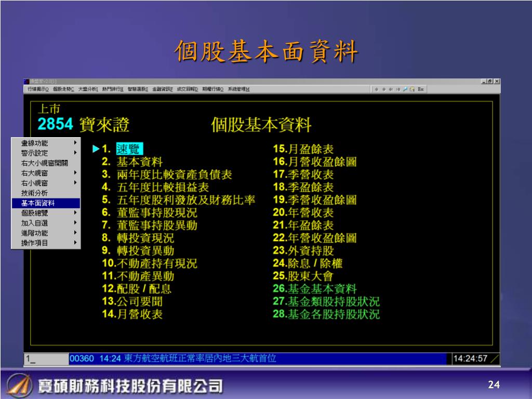
Task: Toggle 右大小視窗開關 in context menu
Action: pyautogui.click(x=46, y=163)
